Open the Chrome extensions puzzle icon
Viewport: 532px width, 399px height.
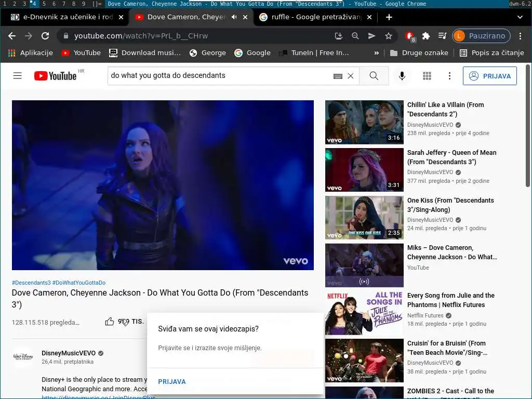point(426,36)
